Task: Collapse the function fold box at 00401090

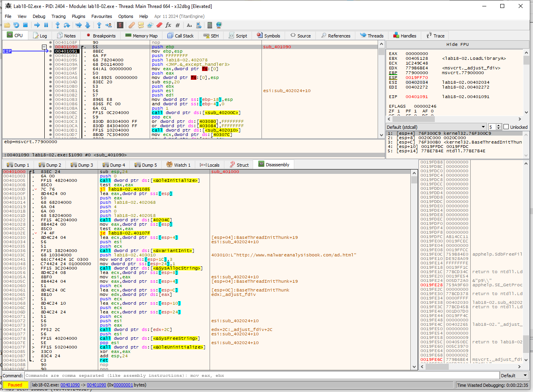Action: [x=44, y=47]
